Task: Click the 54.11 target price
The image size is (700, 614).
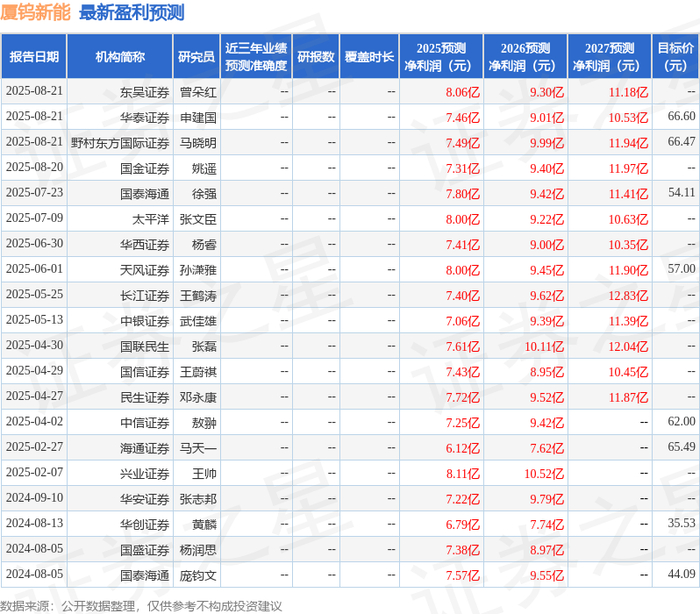Action: pyautogui.click(x=681, y=192)
